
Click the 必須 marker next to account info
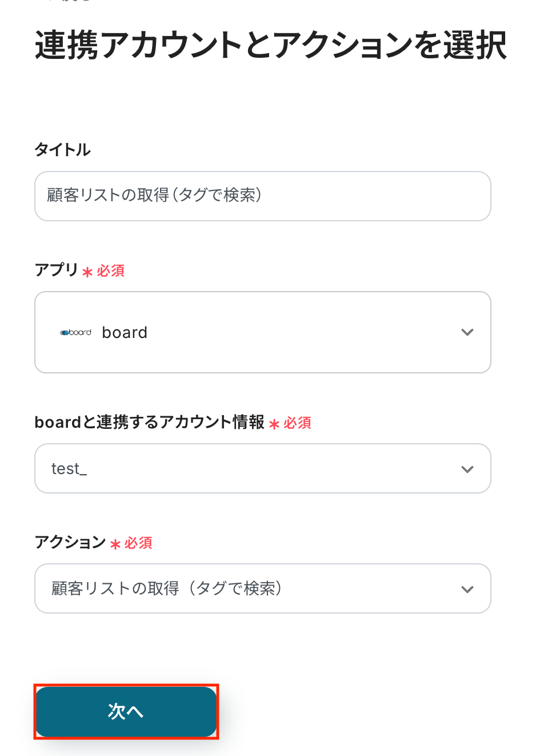tap(298, 423)
